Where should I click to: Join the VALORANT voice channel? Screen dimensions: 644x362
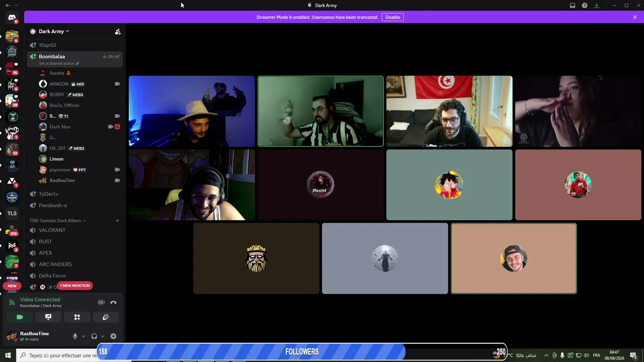tap(75, 230)
